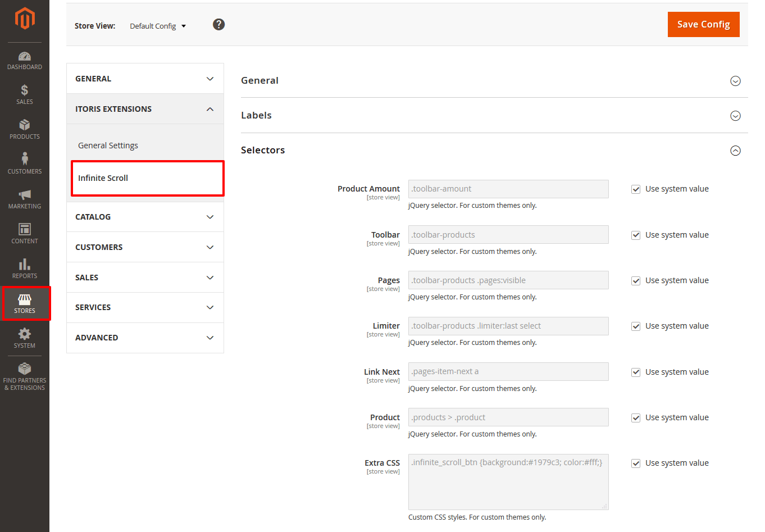
Task: Select the Infinite Scroll menu item
Action: point(147,178)
